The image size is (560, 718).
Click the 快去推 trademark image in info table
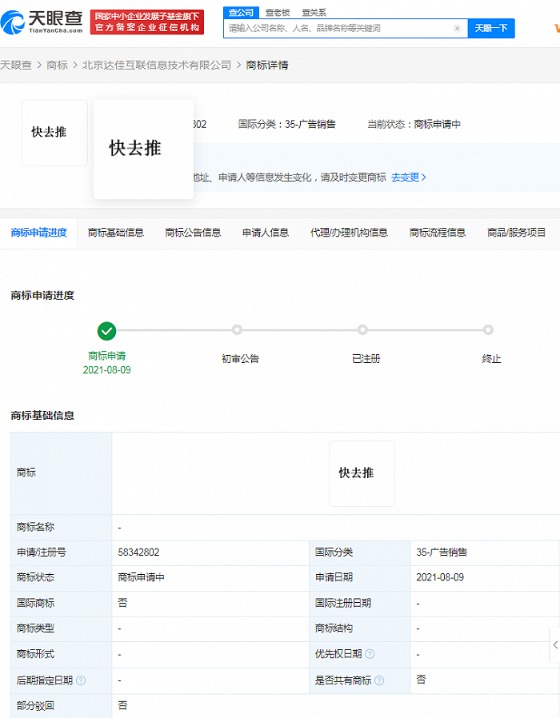point(362,473)
